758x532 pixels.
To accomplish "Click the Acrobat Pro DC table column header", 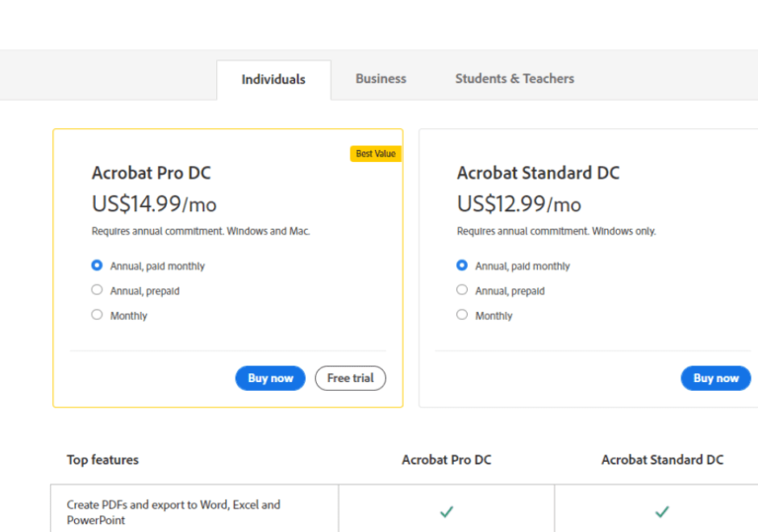I will point(447,460).
